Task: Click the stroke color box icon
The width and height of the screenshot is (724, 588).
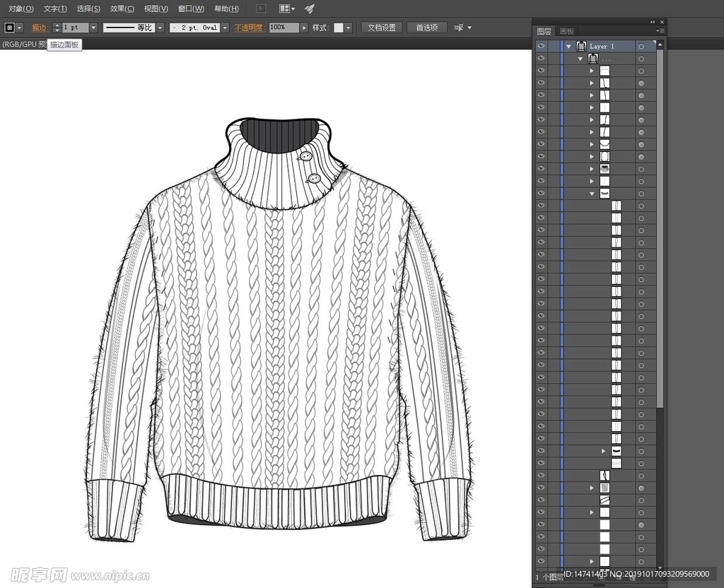Action: pyautogui.click(x=10, y=28)
